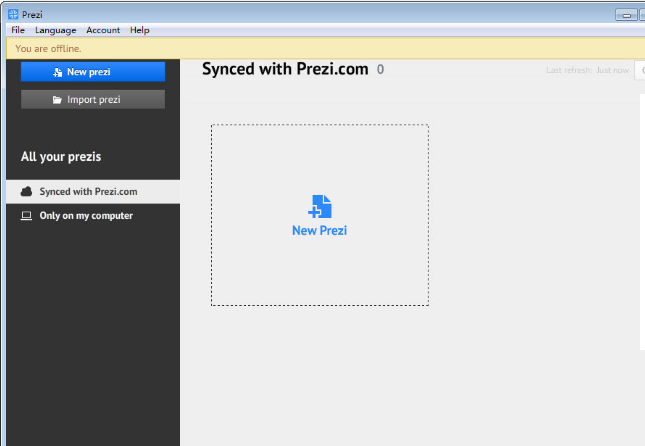Click the Last refresh: Just now text
Viewport: 645px width, 446px height.
coord(587,70)
